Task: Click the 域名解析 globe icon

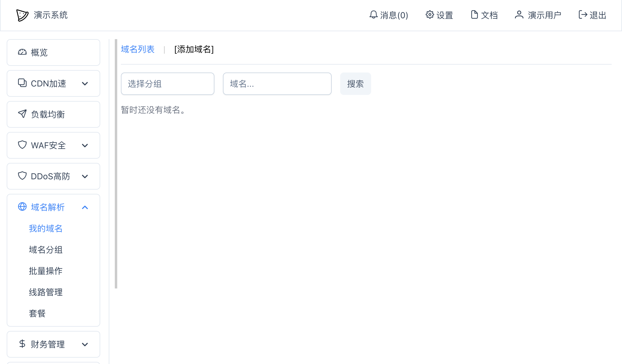Action: pos(22,207)
